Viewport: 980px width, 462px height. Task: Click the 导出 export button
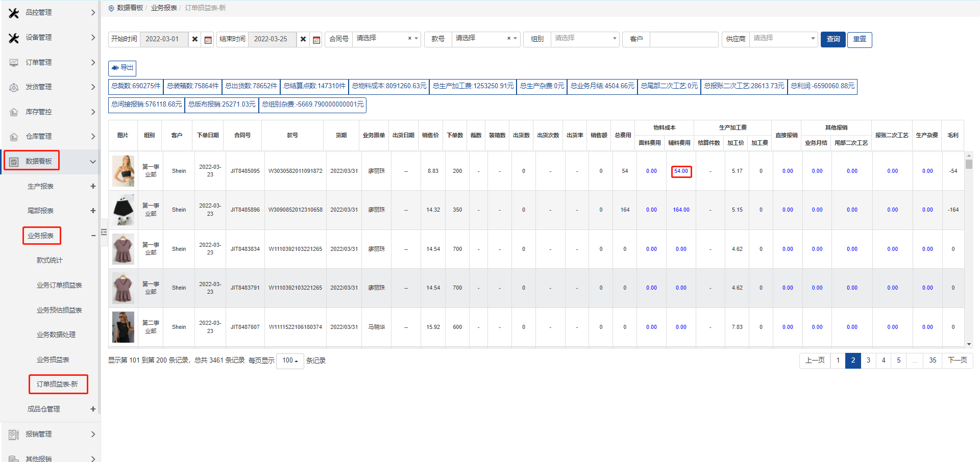pyautogui.click(x=122, y=68)
